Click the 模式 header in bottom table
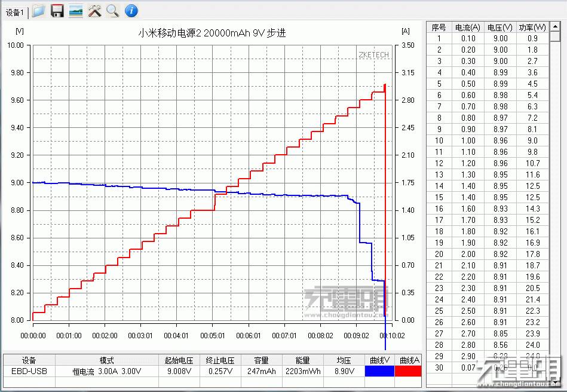This screenshot has width=567, height=392. 107,360
